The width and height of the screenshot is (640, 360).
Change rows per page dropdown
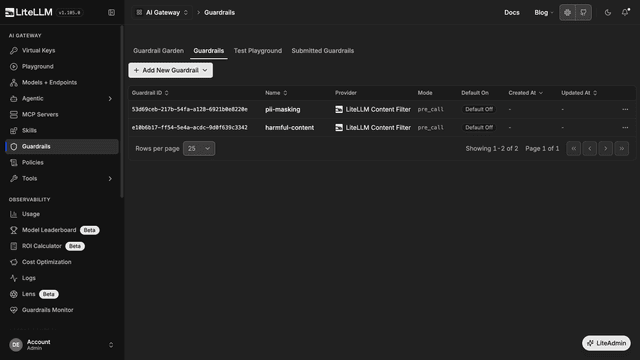tap(199, 149)
